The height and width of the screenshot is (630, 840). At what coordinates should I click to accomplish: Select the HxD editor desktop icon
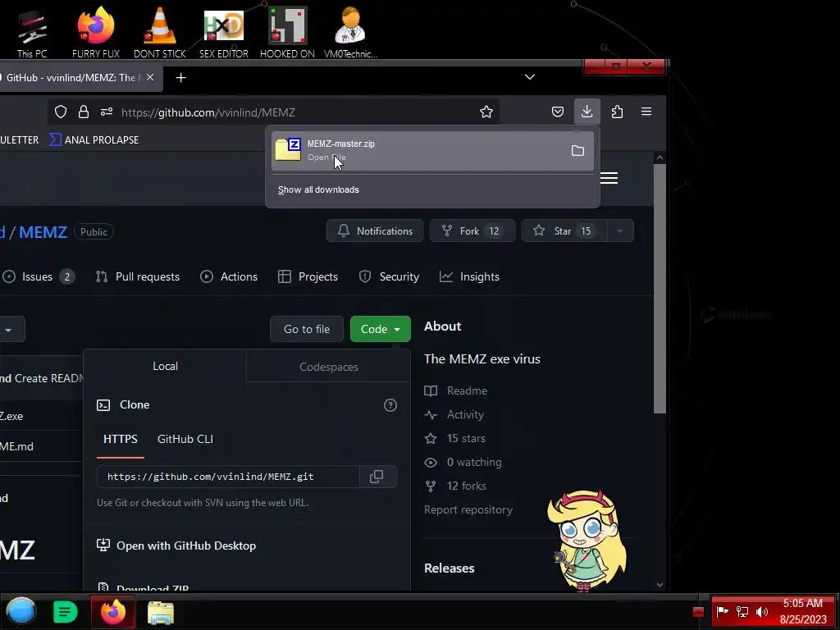(224, 32)
